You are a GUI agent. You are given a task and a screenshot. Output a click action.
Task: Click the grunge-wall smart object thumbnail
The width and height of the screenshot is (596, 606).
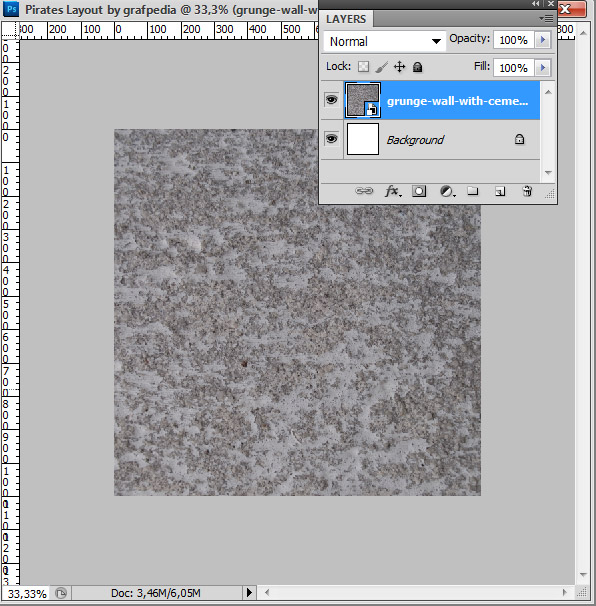(363, 100)
